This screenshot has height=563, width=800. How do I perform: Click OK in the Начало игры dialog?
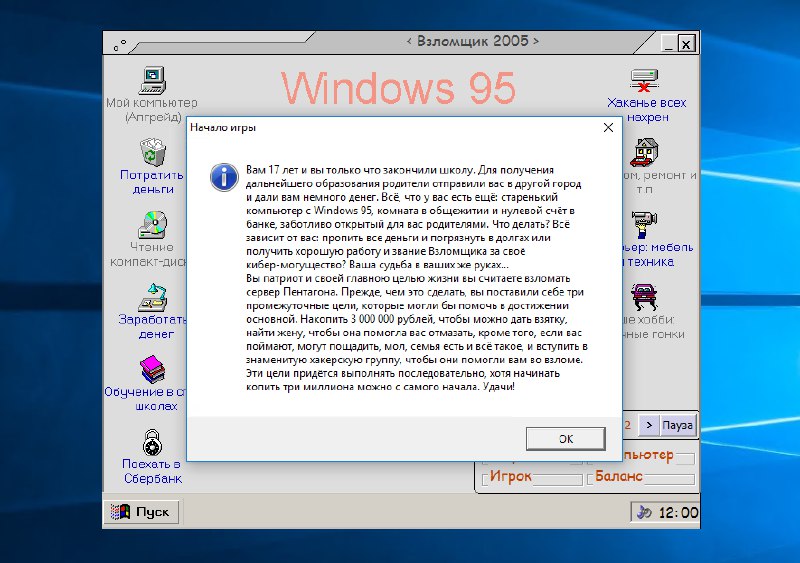[565, 438]
